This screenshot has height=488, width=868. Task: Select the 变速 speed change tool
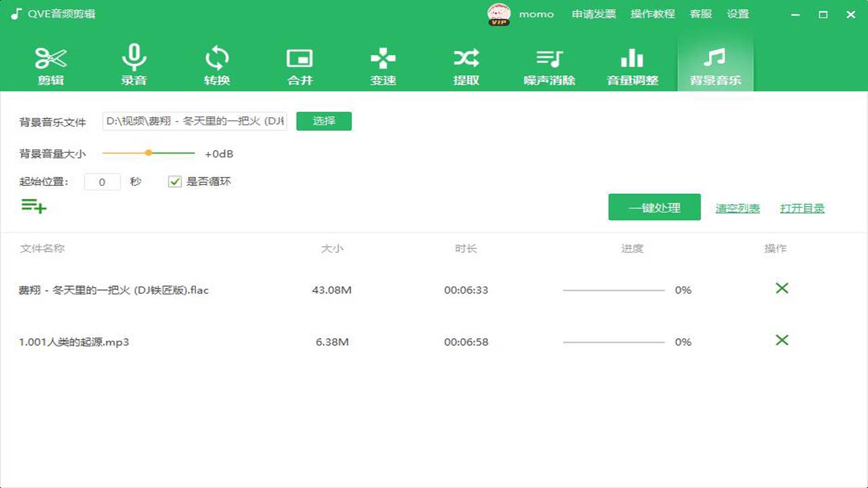pyautogui.click(x=382, y=62)
